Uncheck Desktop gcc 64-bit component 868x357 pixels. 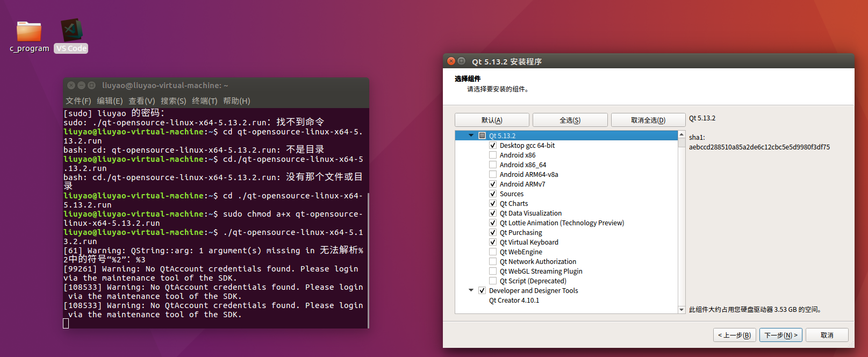click(x=493, y=146)
